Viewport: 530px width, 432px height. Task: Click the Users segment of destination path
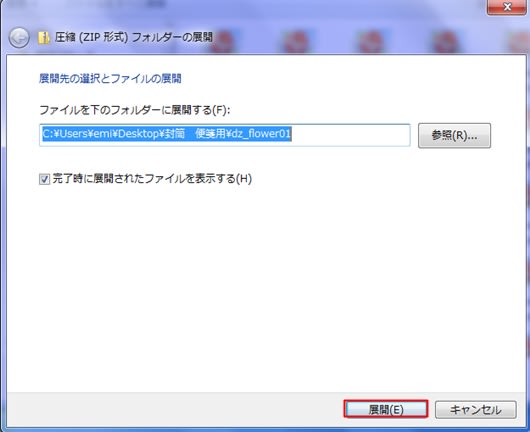[73, 134]
